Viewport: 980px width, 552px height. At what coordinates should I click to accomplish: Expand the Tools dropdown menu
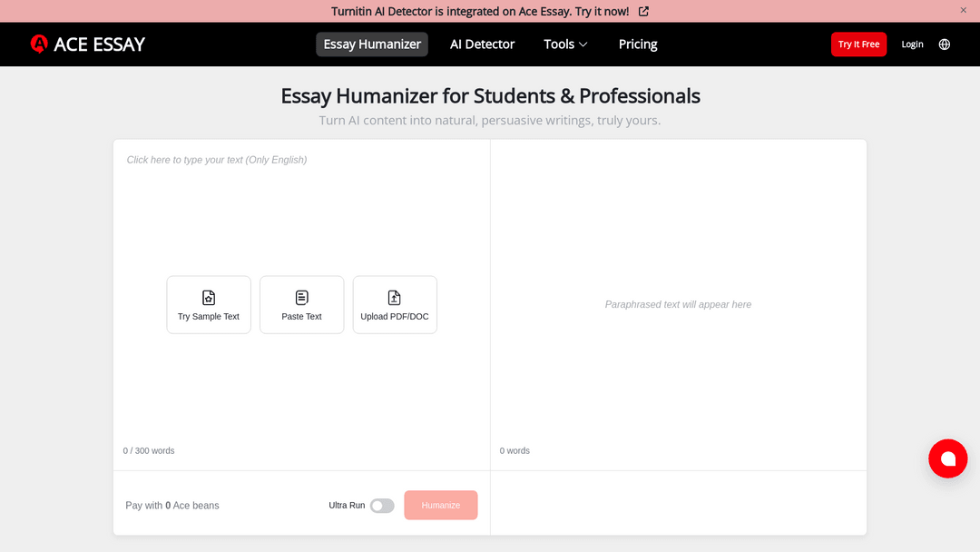point(565,44)
